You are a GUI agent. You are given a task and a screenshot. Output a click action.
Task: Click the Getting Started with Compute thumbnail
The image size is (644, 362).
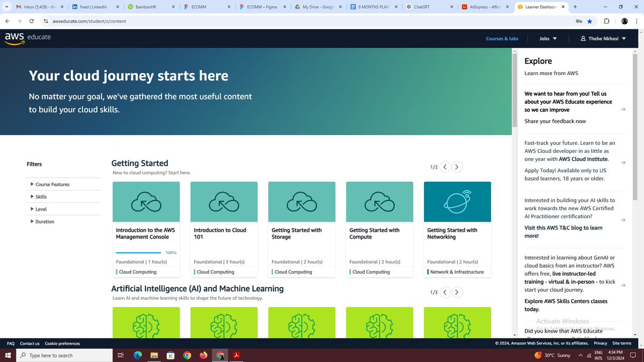[379, 202]
